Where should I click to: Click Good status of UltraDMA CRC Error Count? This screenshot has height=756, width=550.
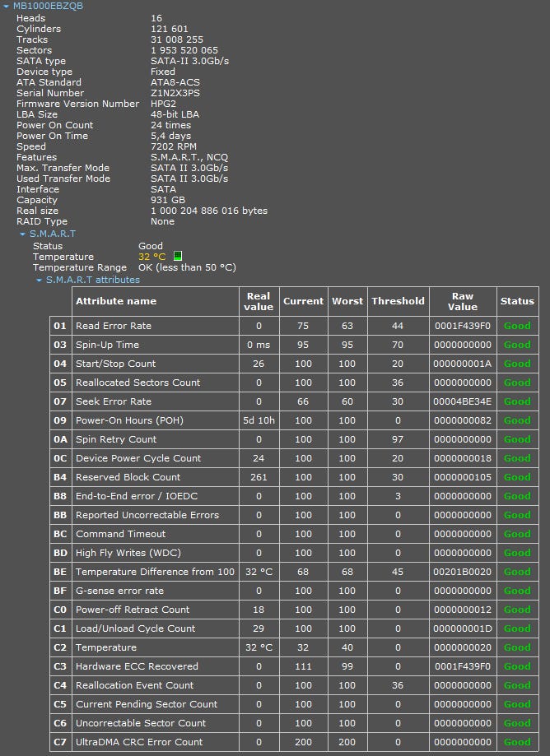tap(517, 742)
